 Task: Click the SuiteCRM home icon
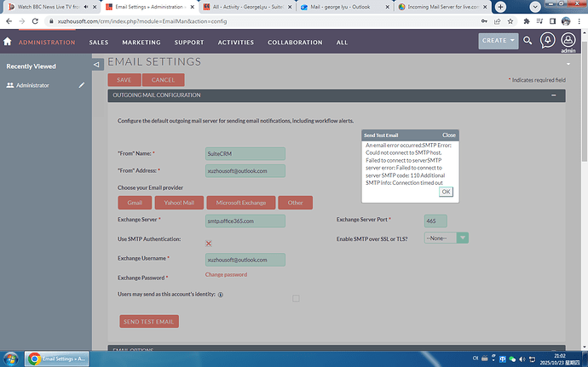pyautogui.click(x=9, y=42)
